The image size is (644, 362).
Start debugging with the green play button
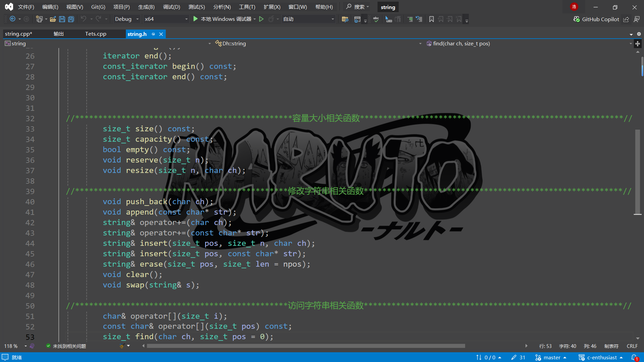(x=196, y=19)
